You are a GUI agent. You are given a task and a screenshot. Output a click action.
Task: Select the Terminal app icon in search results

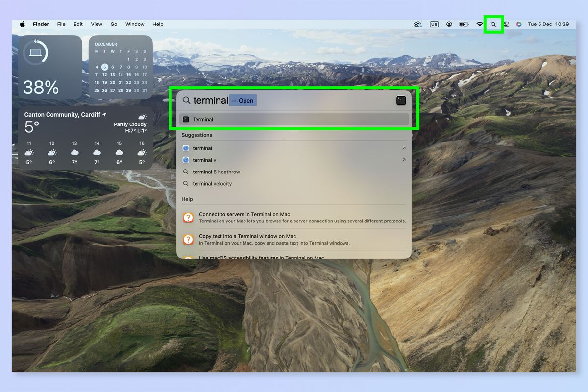(x=186, y=119)
